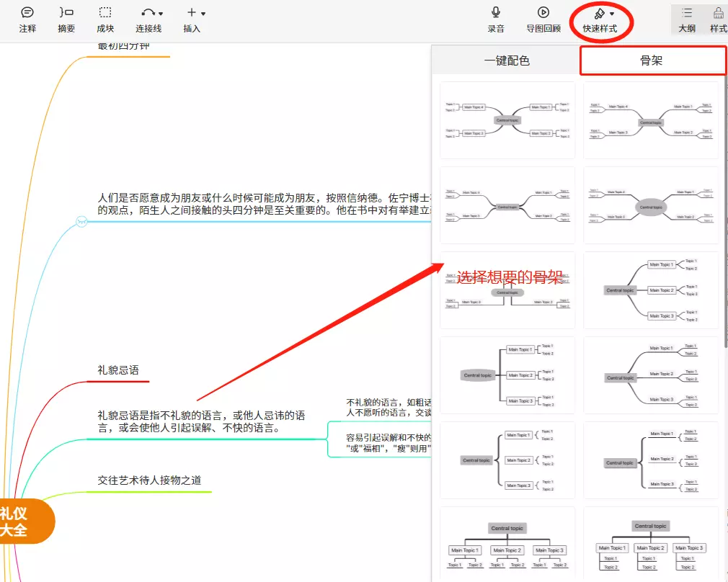Click the 交往艺术待人接物之道 topic
The height and width of the screenshot is (582, 728).
click(x=149, y=480)
